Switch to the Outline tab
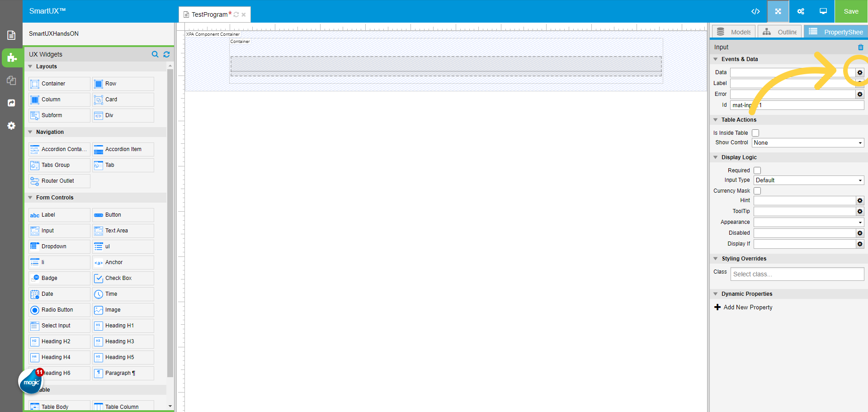The width and height of the screenshot is (868, 412). point(780,32)
